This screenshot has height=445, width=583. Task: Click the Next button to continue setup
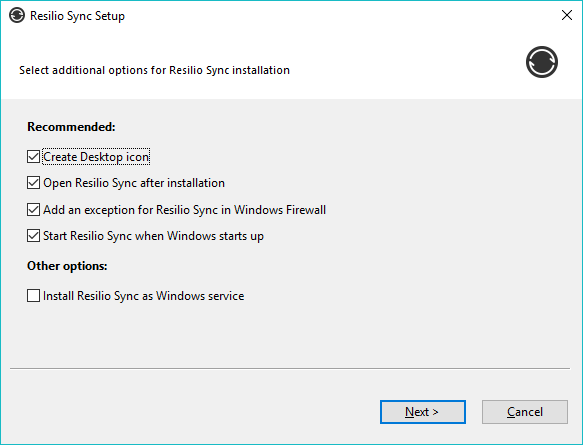click(423, 412)
